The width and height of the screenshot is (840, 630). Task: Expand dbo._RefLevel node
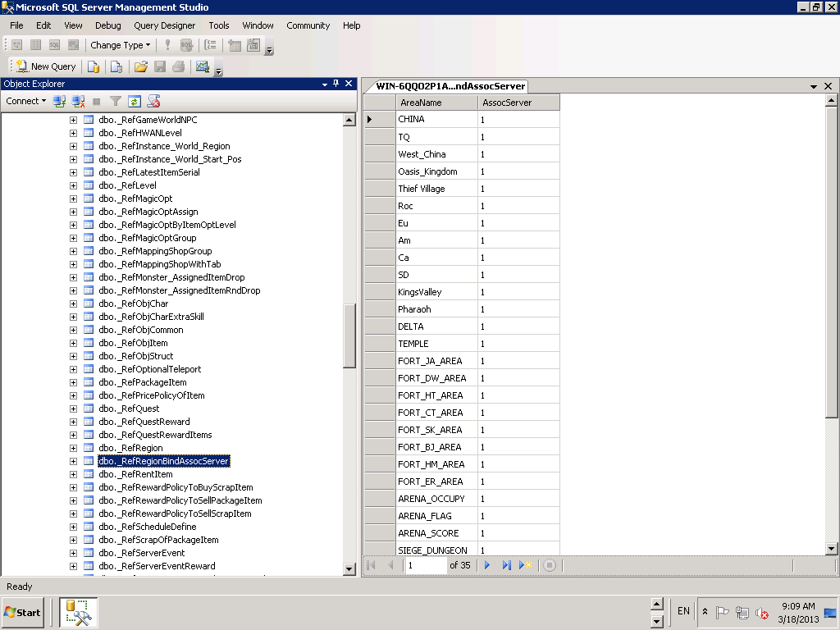[x=73, y=185]
